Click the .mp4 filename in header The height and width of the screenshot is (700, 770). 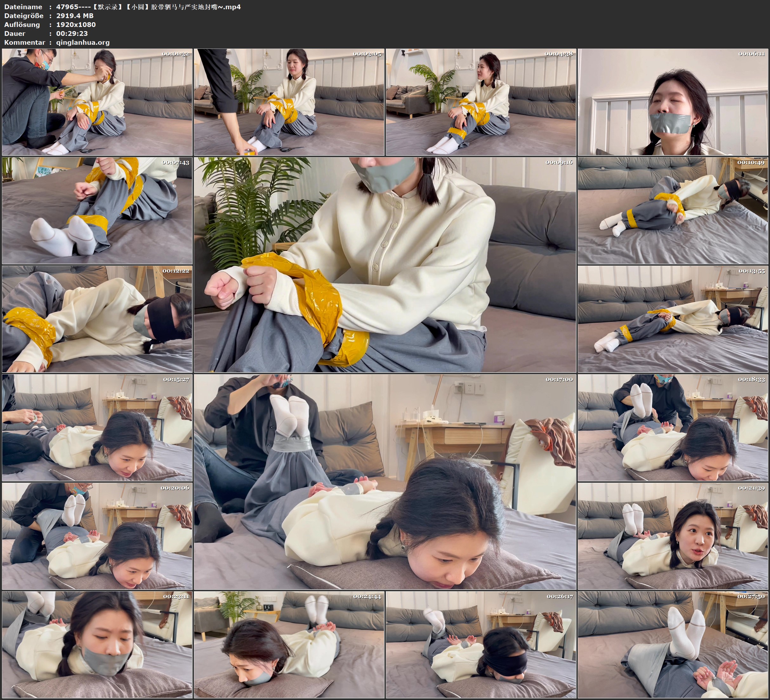(x=148, y=7)
